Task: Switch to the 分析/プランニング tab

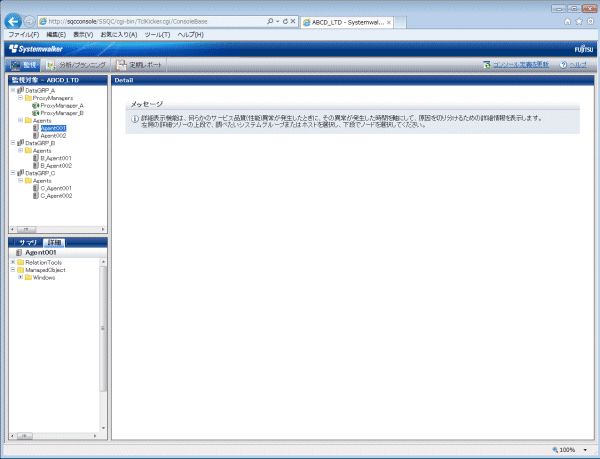Action: click(76, 64)
